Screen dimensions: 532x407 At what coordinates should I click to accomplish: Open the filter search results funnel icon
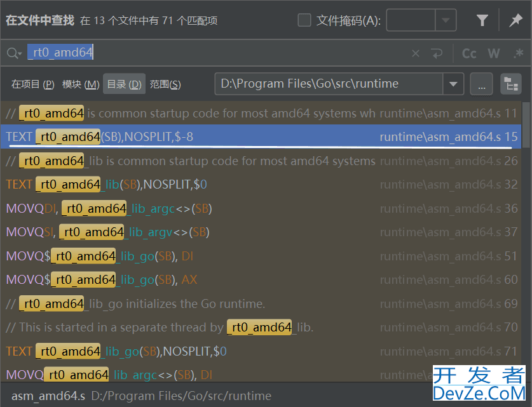482,20
